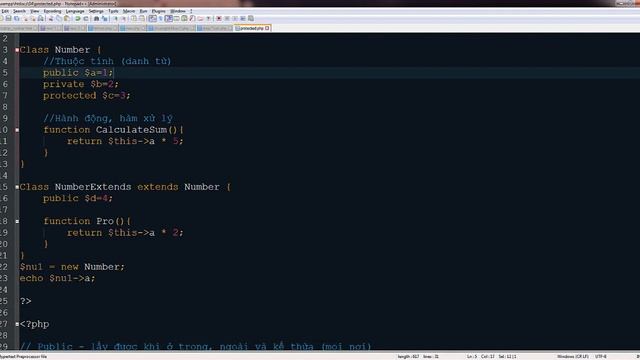The image size is (640, 360).
Task: Open the Plugins menu
Action: [158, 11]
